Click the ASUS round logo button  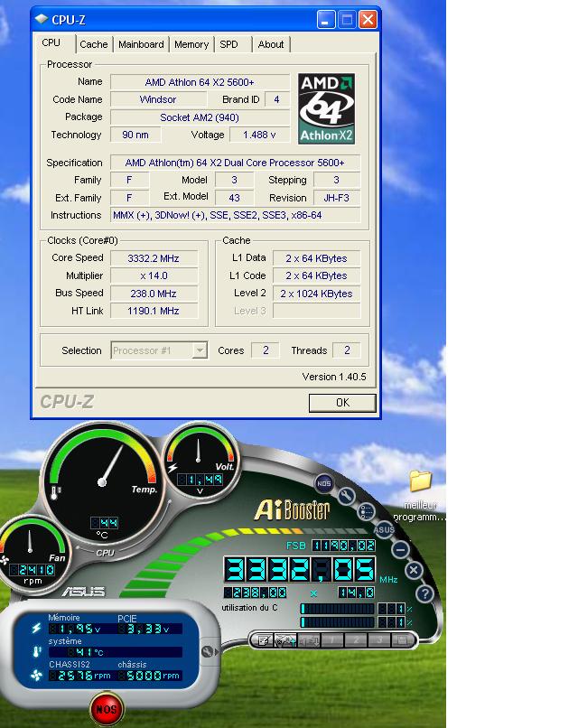coord(384,530)
